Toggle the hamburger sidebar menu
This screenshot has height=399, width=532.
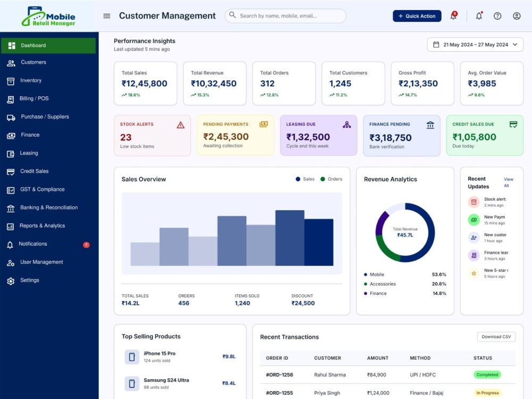coord(106,16)
